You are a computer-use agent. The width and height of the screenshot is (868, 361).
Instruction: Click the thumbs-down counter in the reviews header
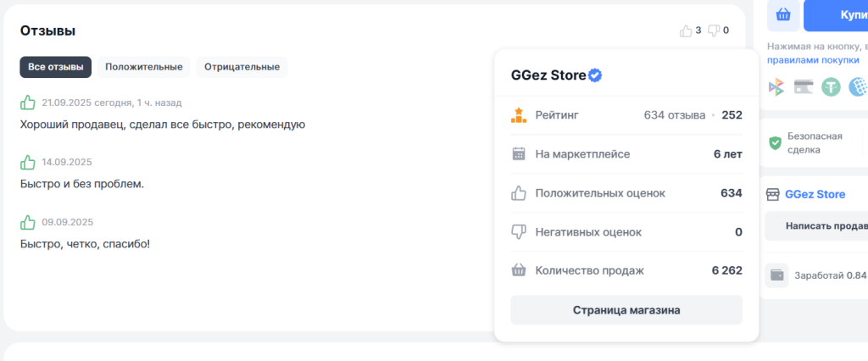[x=718, y=31]
